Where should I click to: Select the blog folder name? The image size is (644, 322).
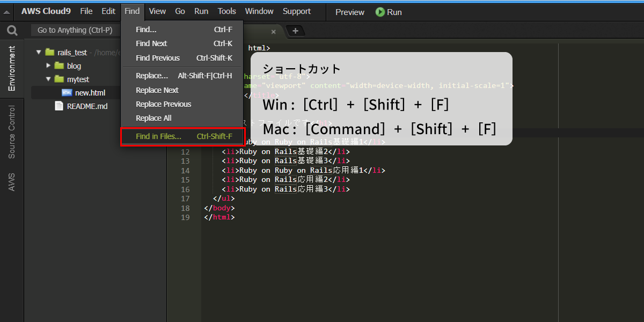[74, 66]
